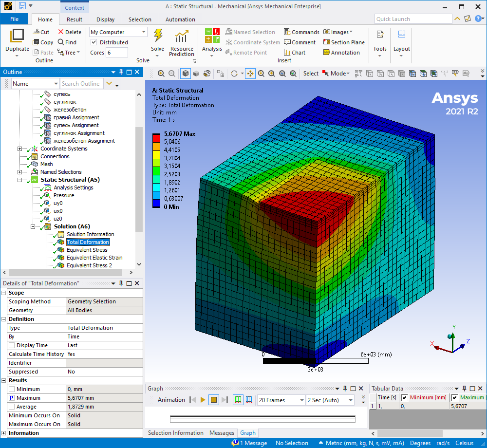Click the label/tag probe icon in toolbar
The height and width of the screenshot is (448, 487).
click(455, 74)
